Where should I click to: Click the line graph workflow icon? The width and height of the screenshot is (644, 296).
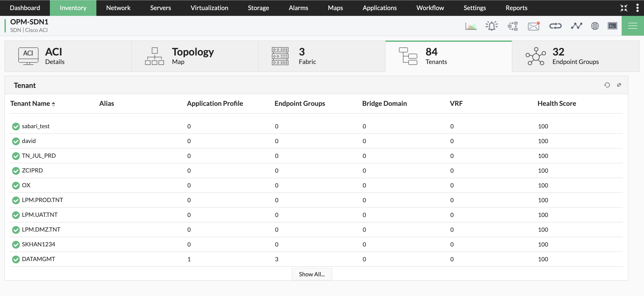(x=576, y=26)
